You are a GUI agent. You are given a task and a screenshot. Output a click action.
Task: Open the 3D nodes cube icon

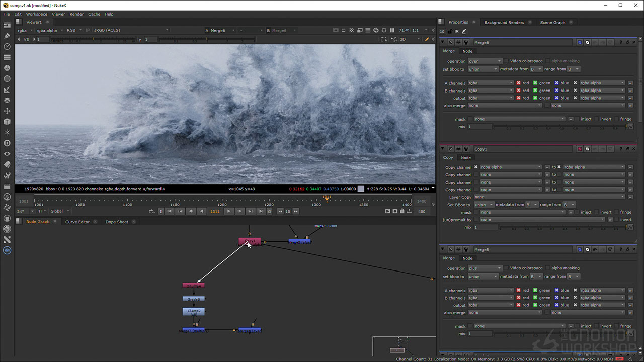[7, 121]
